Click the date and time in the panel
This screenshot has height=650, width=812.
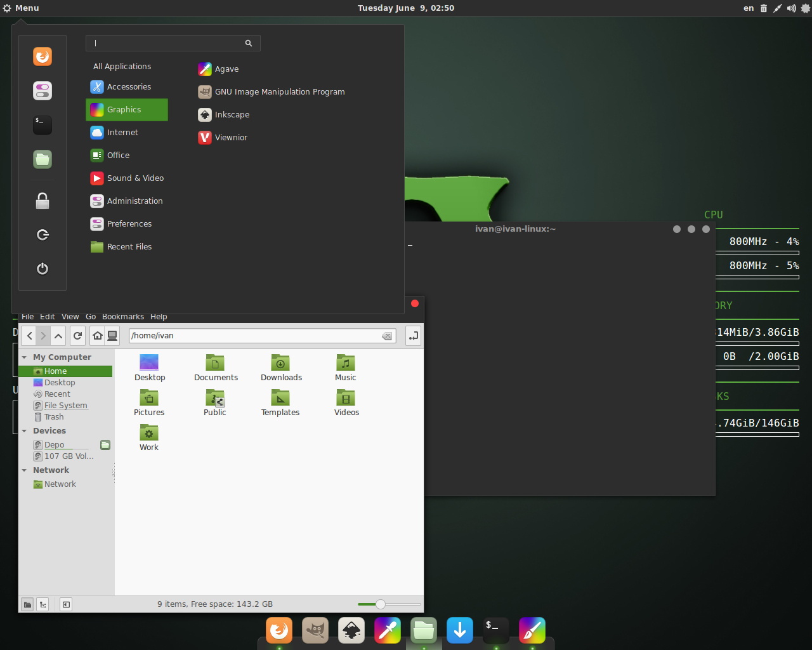point(406,8)
